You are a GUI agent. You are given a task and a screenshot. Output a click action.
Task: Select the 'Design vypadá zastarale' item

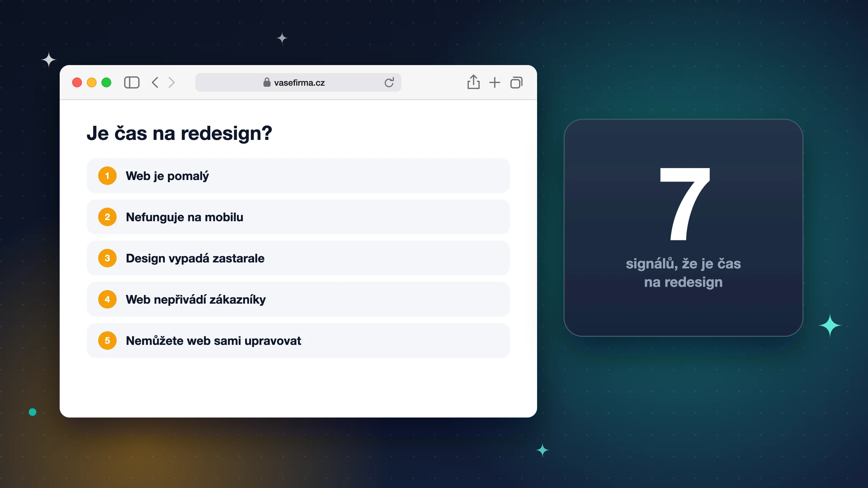298,258
